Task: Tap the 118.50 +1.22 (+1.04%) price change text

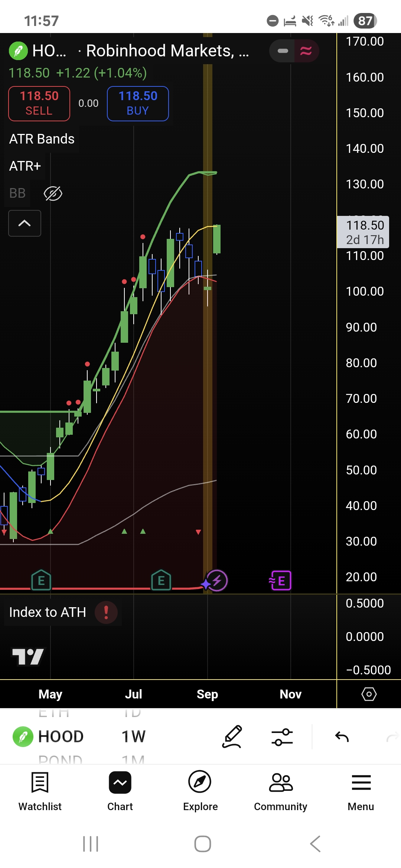Action: tap(78, 73)
